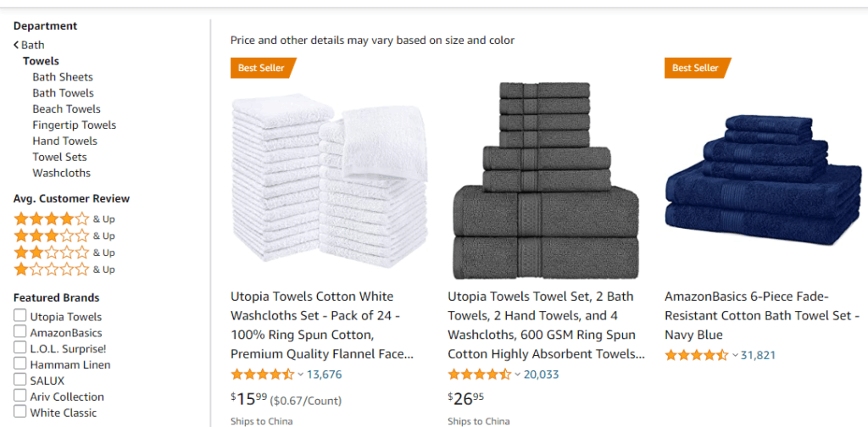
Task: Open rating popover arrow for white washcloths
Action: click(x=301, y=374)
